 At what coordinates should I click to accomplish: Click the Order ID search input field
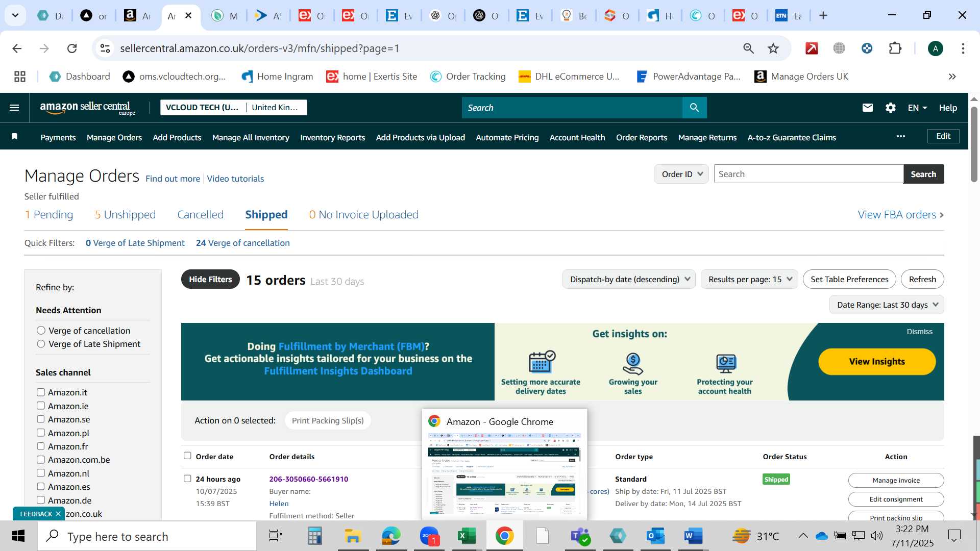point(808,174)
